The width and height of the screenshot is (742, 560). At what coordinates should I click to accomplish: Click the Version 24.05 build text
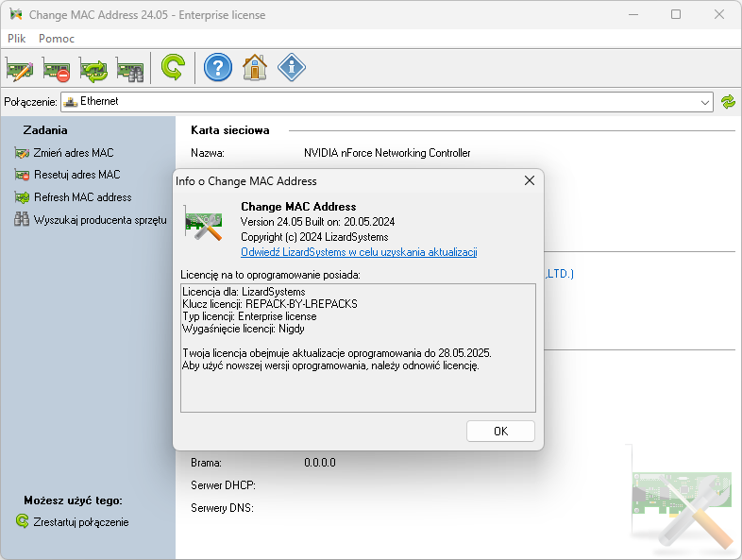[x=317, y=222]
